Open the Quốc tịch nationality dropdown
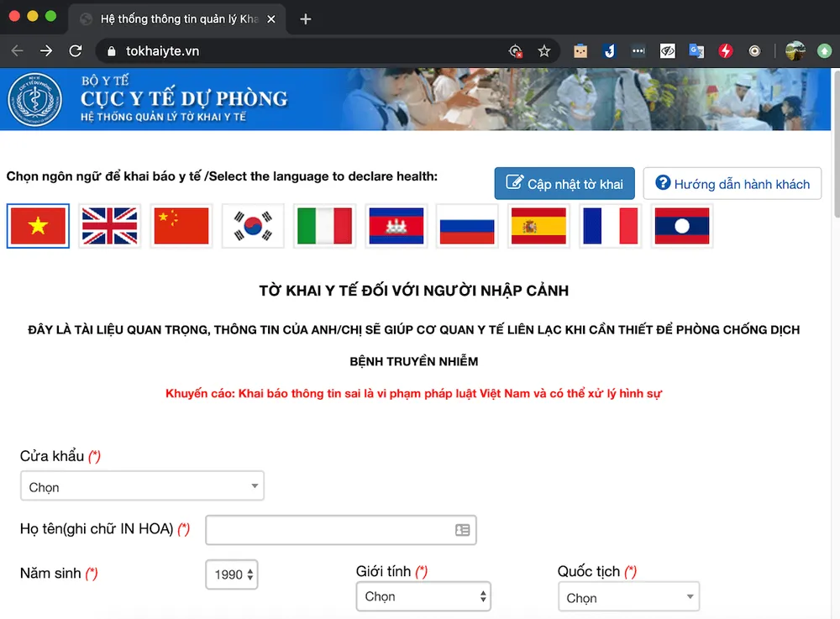840x619 pixels. (628, 597)
